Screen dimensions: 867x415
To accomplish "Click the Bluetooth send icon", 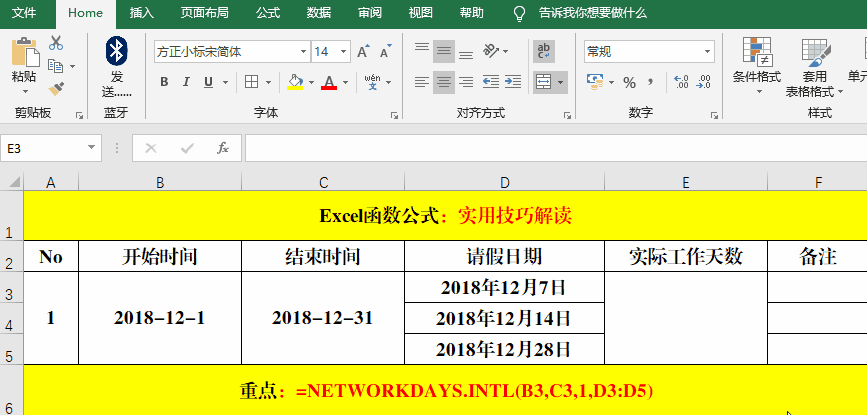I will [116, 52].
